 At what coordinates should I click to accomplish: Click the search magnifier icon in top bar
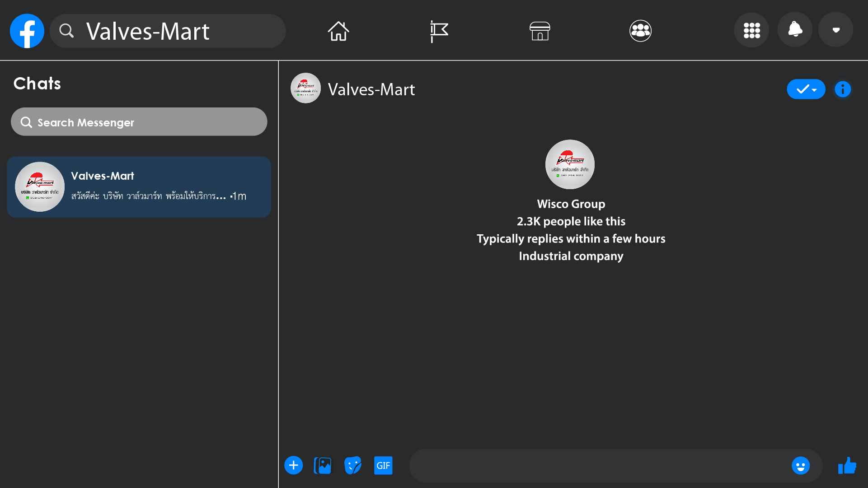click(x=66, y=31)
